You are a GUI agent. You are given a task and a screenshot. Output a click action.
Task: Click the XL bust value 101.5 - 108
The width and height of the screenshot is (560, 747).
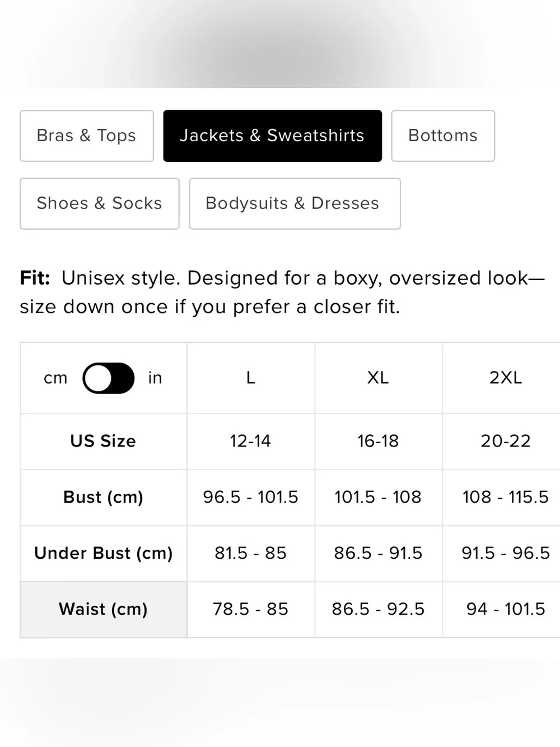coord(379,498)
